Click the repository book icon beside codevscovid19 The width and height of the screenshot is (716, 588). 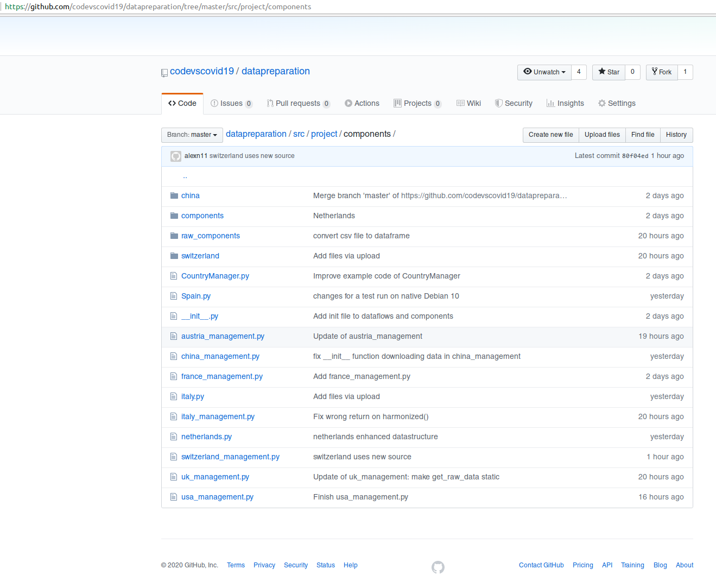(x=164, y=73)
